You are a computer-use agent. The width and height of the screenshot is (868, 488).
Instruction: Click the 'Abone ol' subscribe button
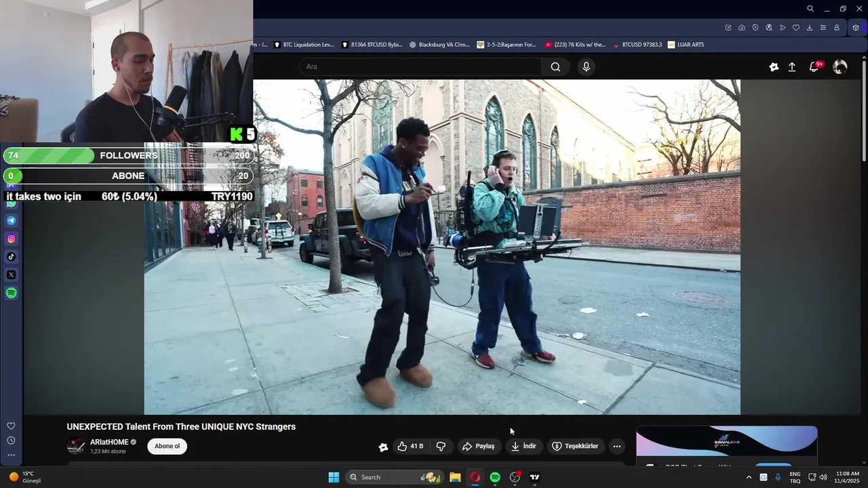tap(167, 446)
